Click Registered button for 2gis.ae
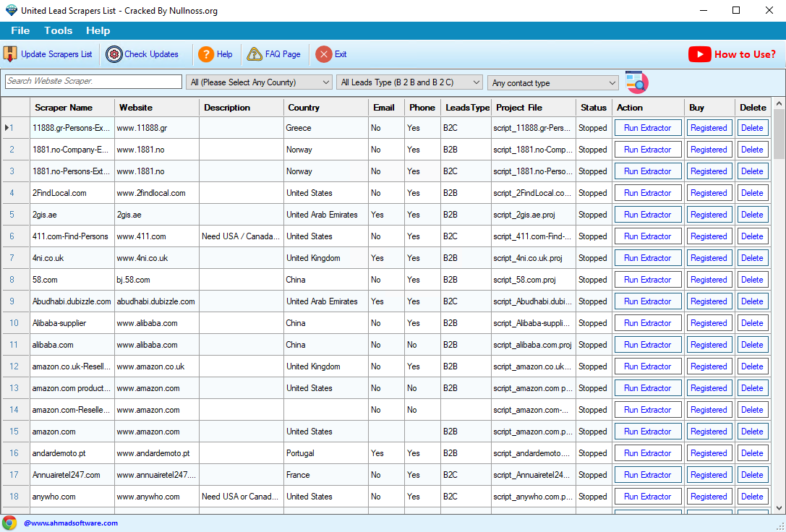The image size is (786, 532). (709, 215)
